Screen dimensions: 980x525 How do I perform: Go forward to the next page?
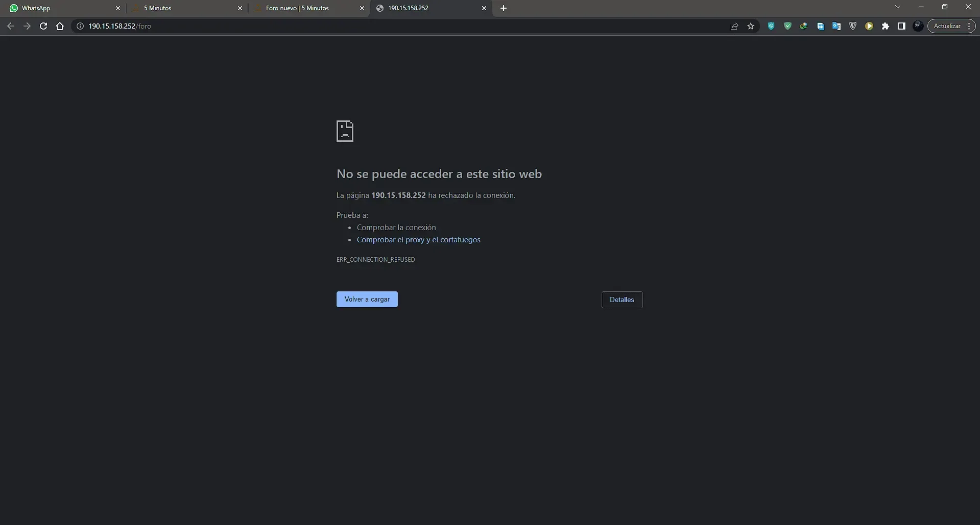click(x=27, y=26)
